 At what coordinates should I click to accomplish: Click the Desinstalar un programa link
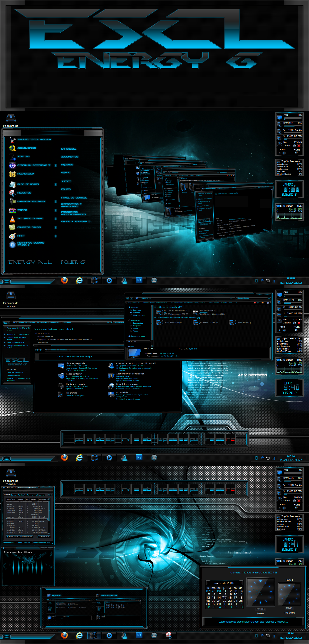point(75,396)
